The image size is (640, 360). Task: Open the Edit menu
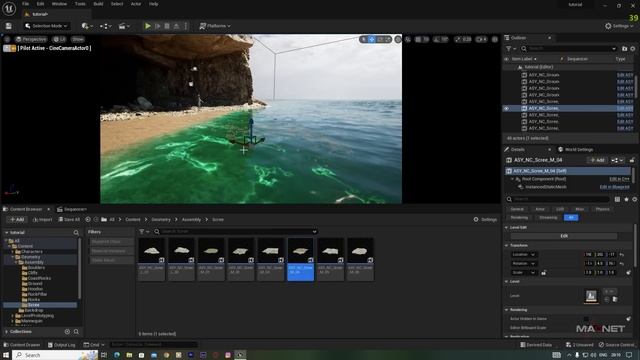point(40,4)
